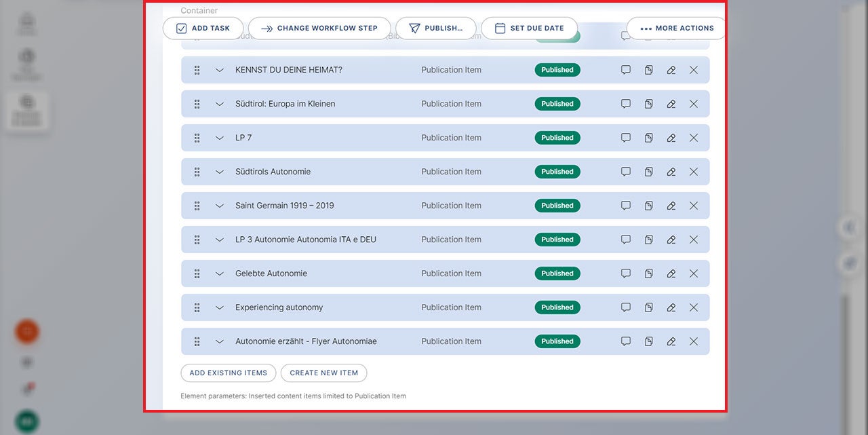The height and width of the screenshot is (435, 868).
Task: Grab the drag handle next to LP 7
Action: (197, 138)
